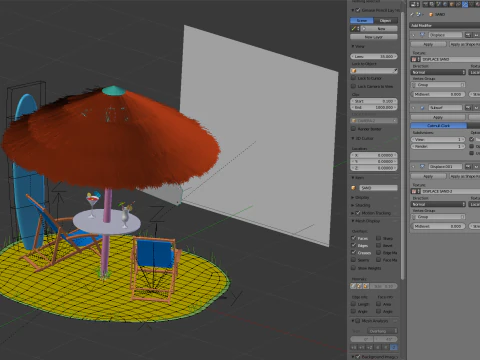
Task: Open the editor type selector in properties header
Action: pos(415,4)
